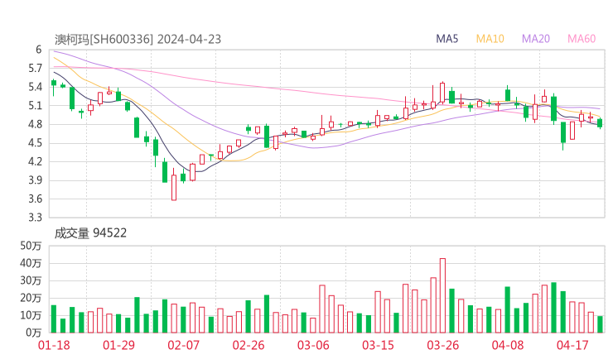613x364 pixels.
Task: Click the 4.5 price axis label
Action: click(35, 143)
